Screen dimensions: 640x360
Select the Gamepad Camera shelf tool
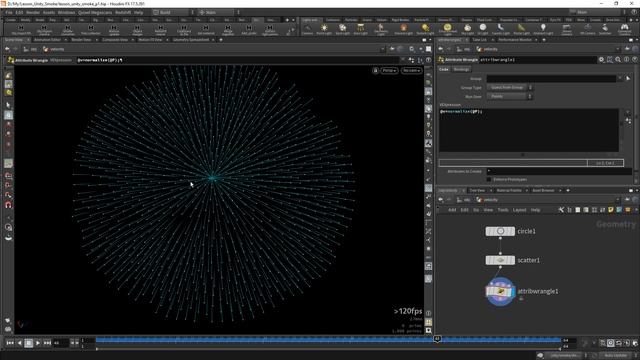point(624,29)
